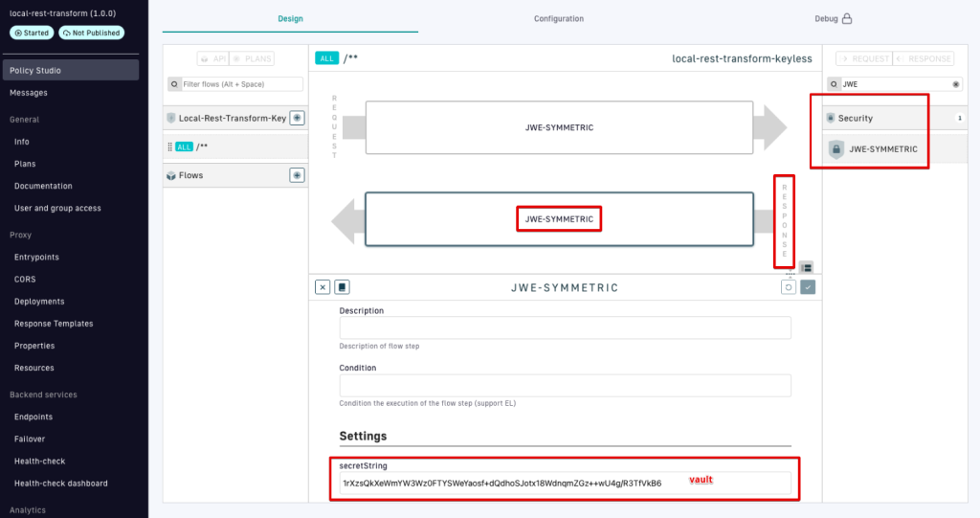Collapse the Security policy category
The height and width of the screenshot is (518, 980).
point(895,118)
